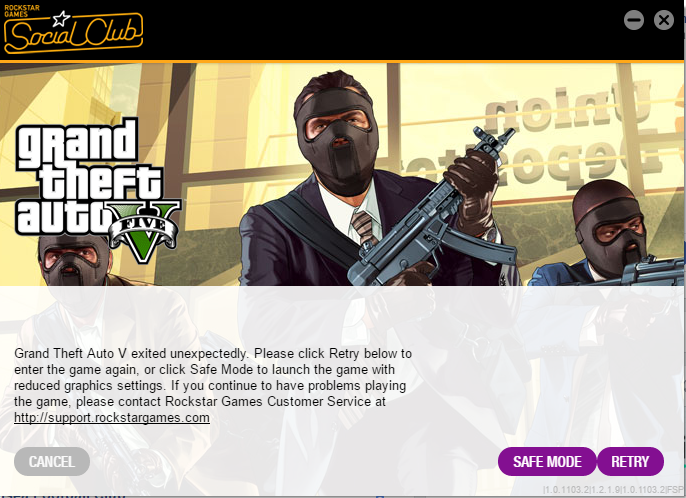Viewport: 686px width, 498px height.
Task: Click the star icon in Social Club logo
Action: point(61,19)
